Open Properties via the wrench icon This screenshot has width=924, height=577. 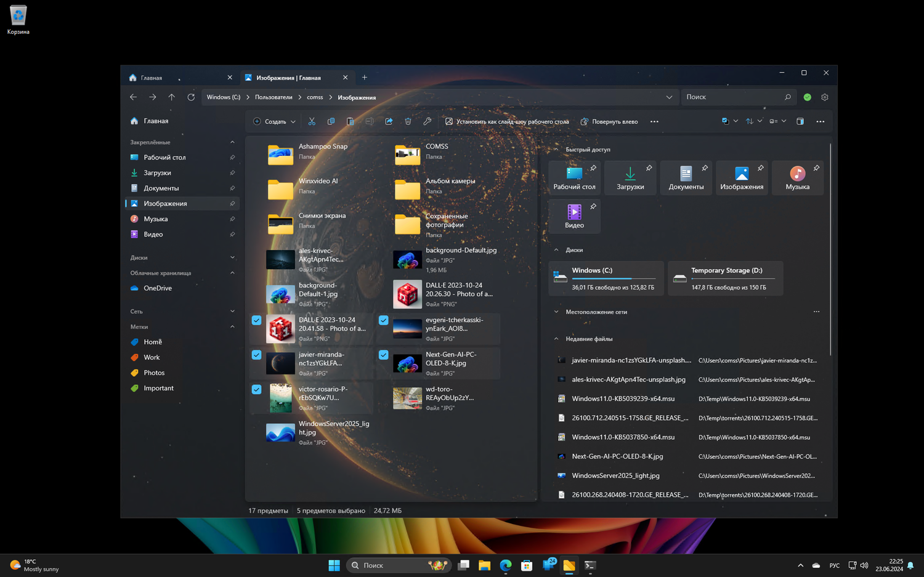coord(427,121)
